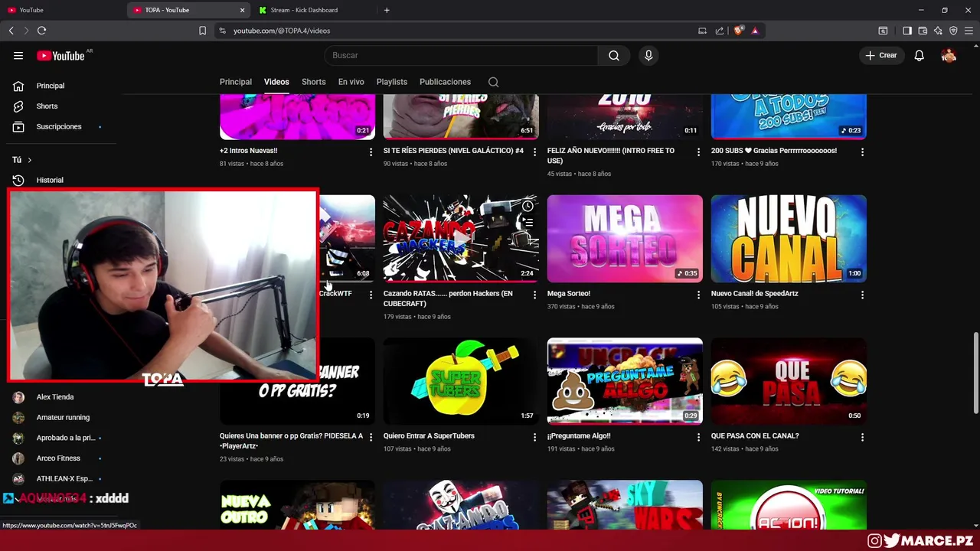The image size is (980, 551).
Task: Open options for QUE PASA CON EL CANAL?
Action: (862, 437)
